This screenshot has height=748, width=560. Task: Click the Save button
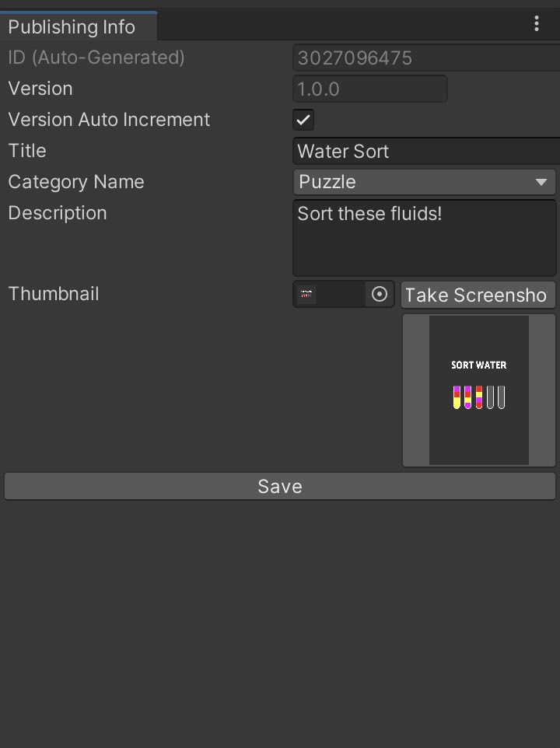tap(280, 486)
